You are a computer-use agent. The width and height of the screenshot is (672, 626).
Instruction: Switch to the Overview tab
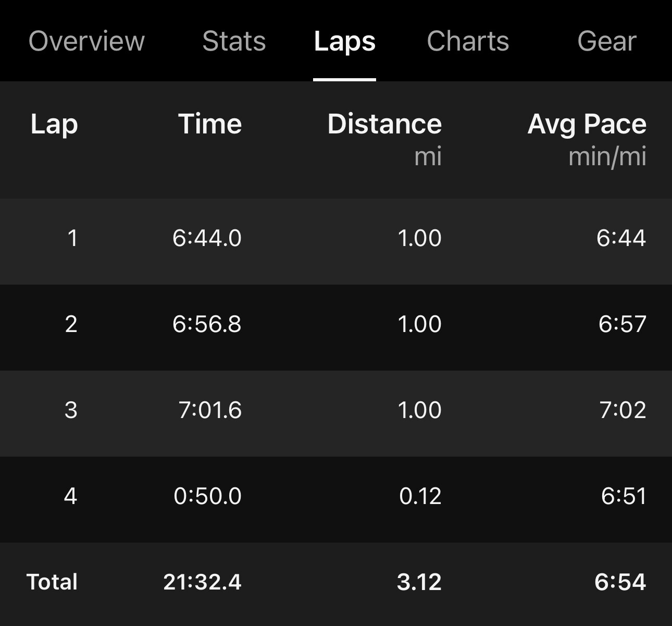point(86,41)
